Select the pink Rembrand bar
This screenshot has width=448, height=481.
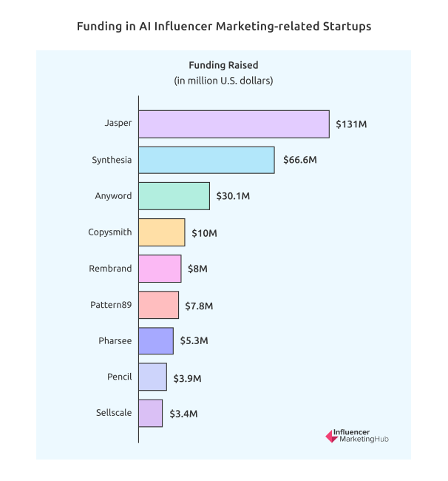pos(160,269)
